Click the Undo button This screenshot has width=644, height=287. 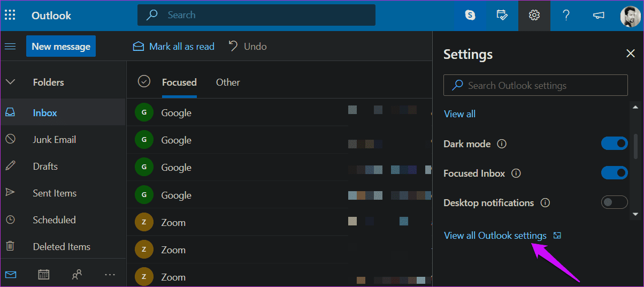248,47
